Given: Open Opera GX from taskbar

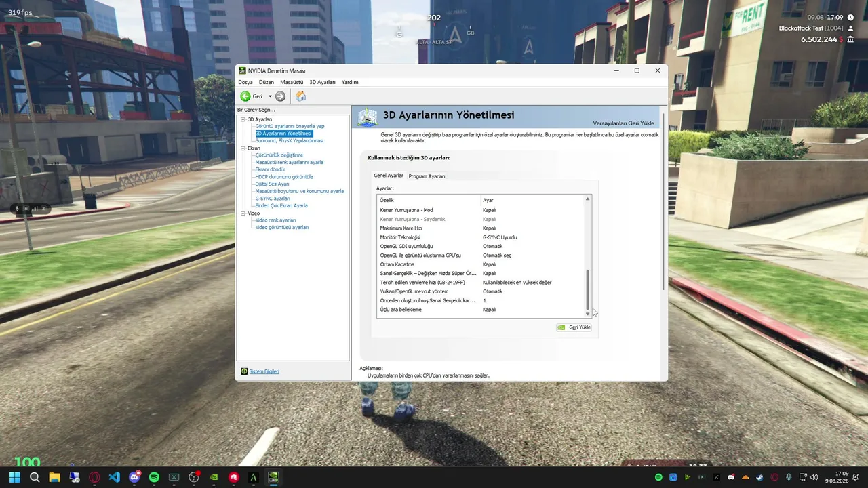Looking at the screenshot, I should [x=94, y=477].
